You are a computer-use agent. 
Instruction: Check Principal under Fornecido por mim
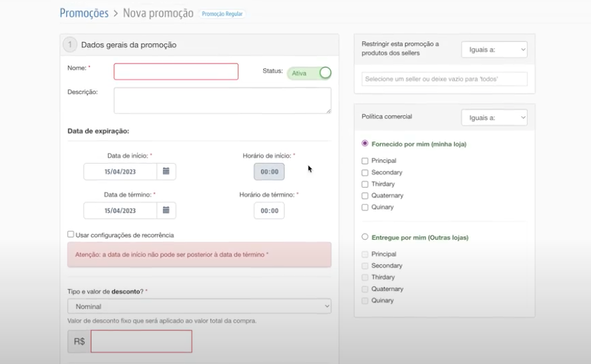coord(365,161)
